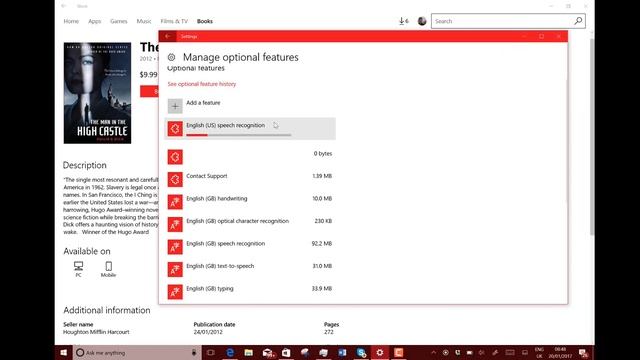Open the Windows Start menu
The height and width of the screenshot is (360, 640).
coord(64,353)
